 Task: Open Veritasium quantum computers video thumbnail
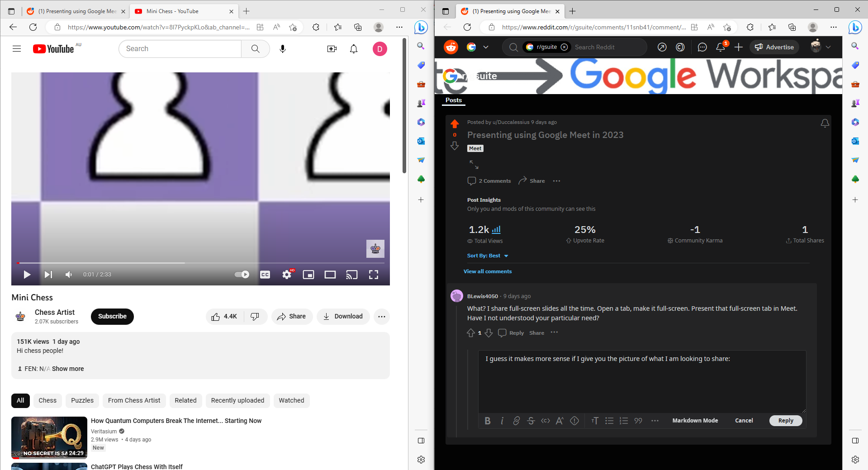(49, 437)
